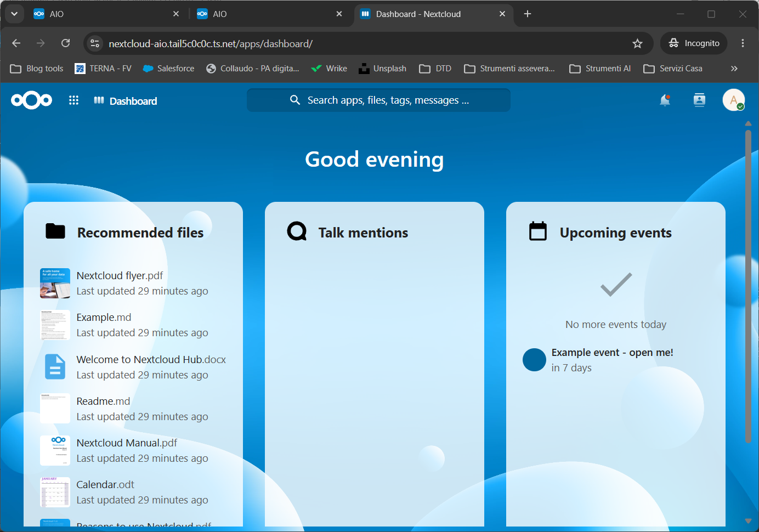Go back in browser history
759x532 pixels.
(x=16, y=43)
